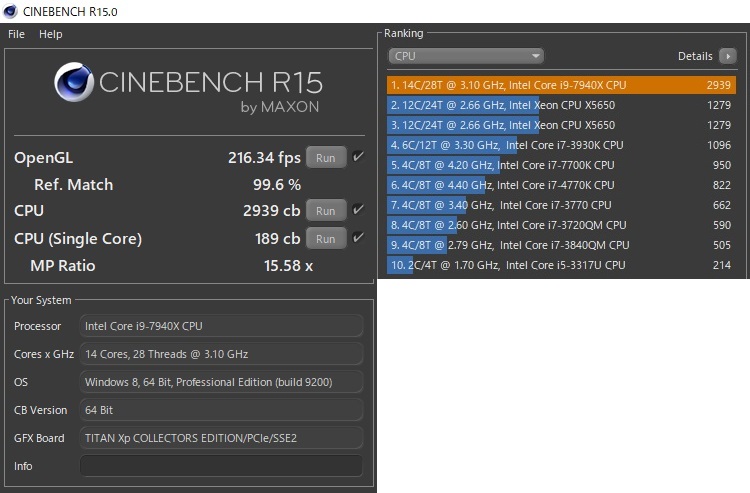The width and height of the screenshot is (750, 493).
Task: Click the OpenGL label
Action: (44, 158)
